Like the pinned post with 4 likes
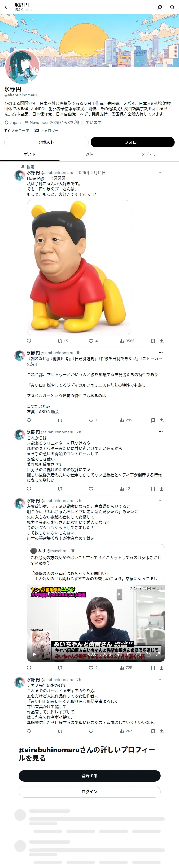Viewport: 179px width, 868px height. click(x=93, y=341)
